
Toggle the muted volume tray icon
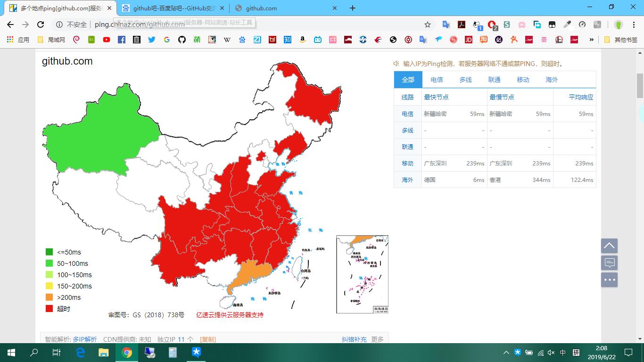click(x=551, y=353)
